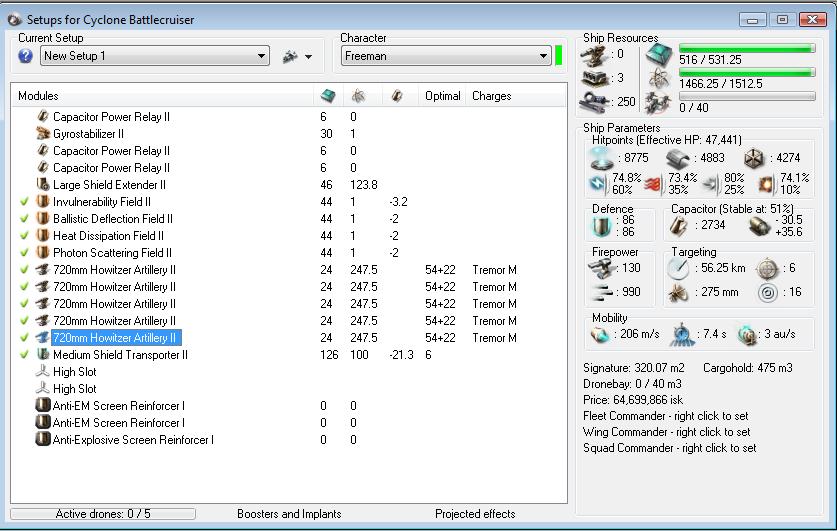837x531 pixels.
Task: Click the turret hardpoints icon
Action: tap(594, 56)
